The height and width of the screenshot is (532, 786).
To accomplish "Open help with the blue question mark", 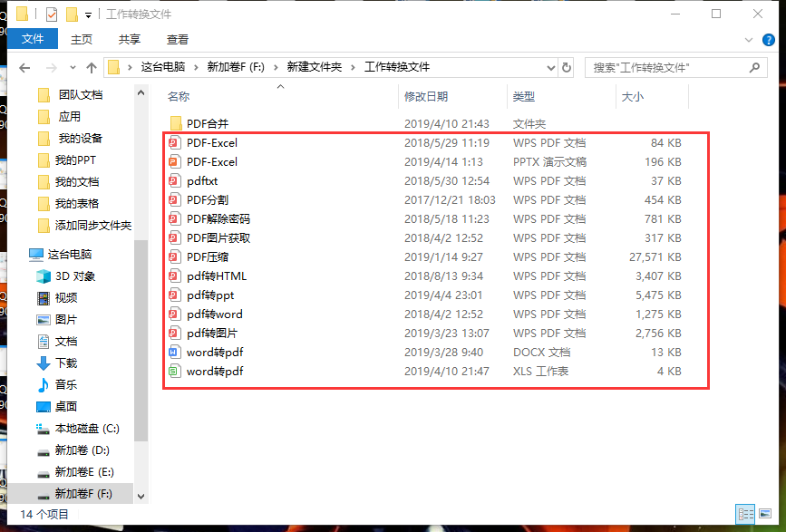I will [x=767, y=40].
